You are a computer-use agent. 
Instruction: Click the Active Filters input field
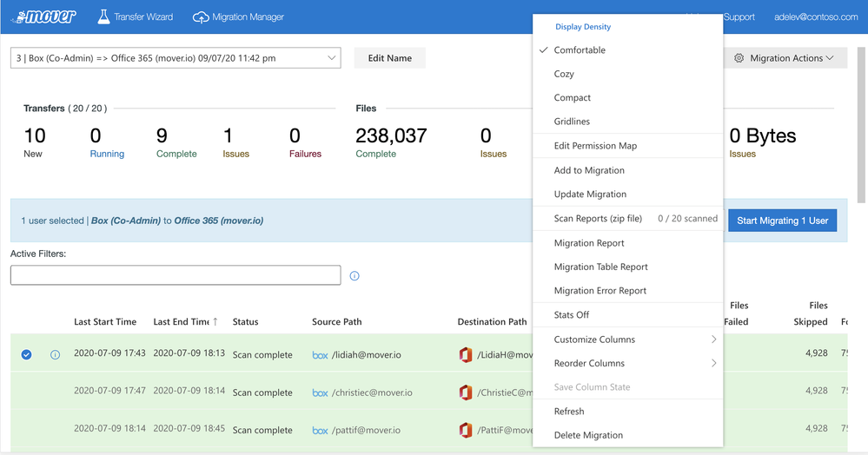click(x=176, y=275)
